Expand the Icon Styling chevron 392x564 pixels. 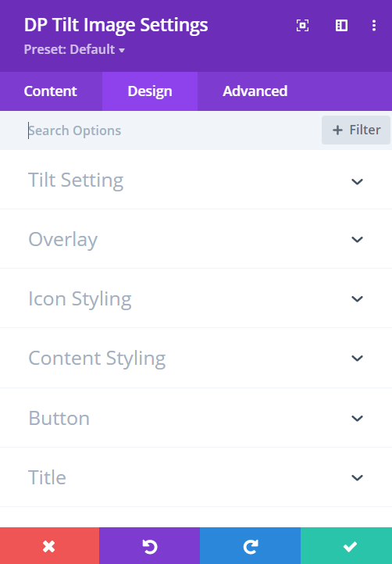tap(357, 298)
